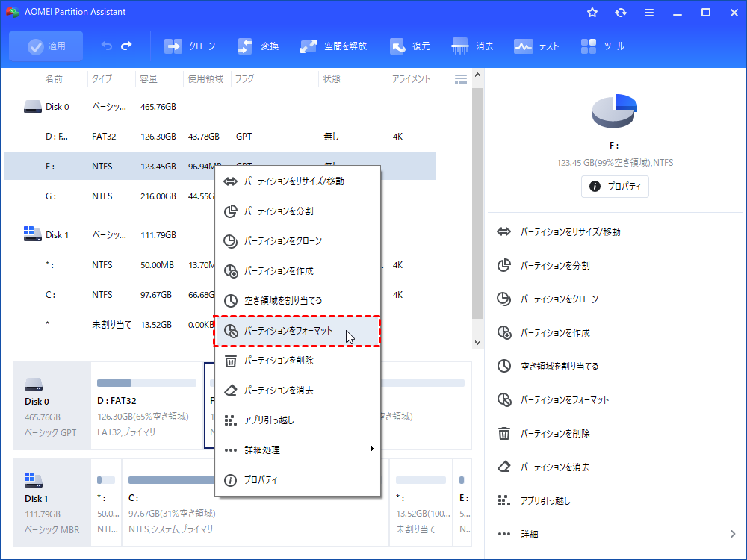The image size is (747, 560).
Task: Click the 容量 column header
Action: (147, 79)
